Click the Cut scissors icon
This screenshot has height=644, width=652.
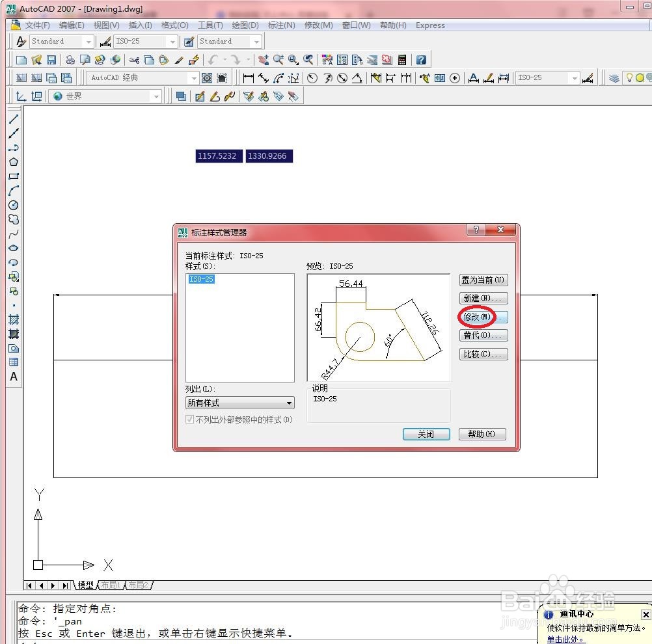click(x=134, y=60)
